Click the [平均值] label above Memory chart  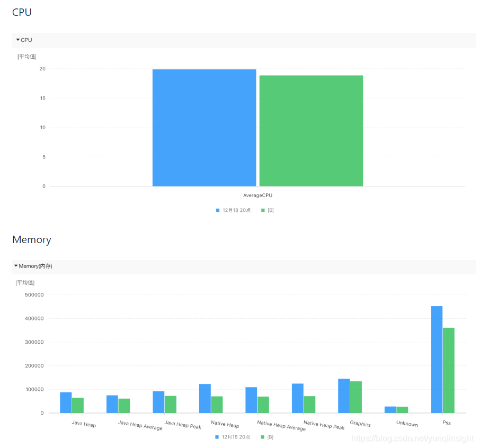[25, 282]
